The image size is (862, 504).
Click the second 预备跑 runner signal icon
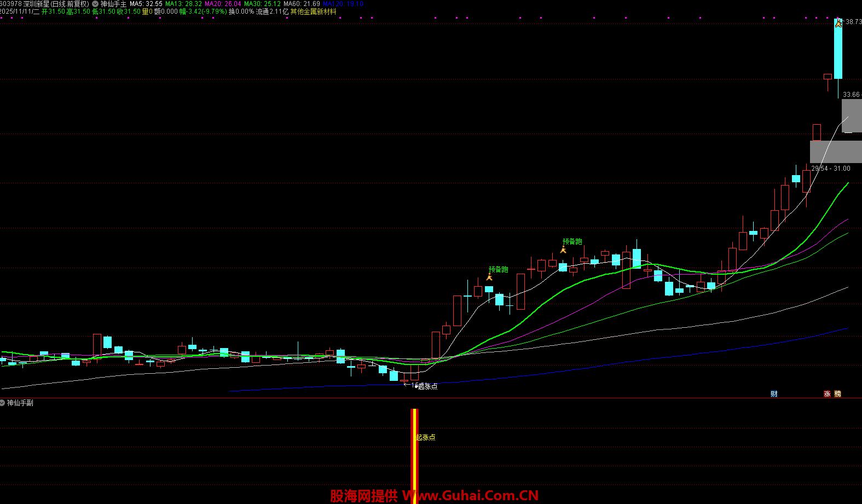tap(563, 250)
